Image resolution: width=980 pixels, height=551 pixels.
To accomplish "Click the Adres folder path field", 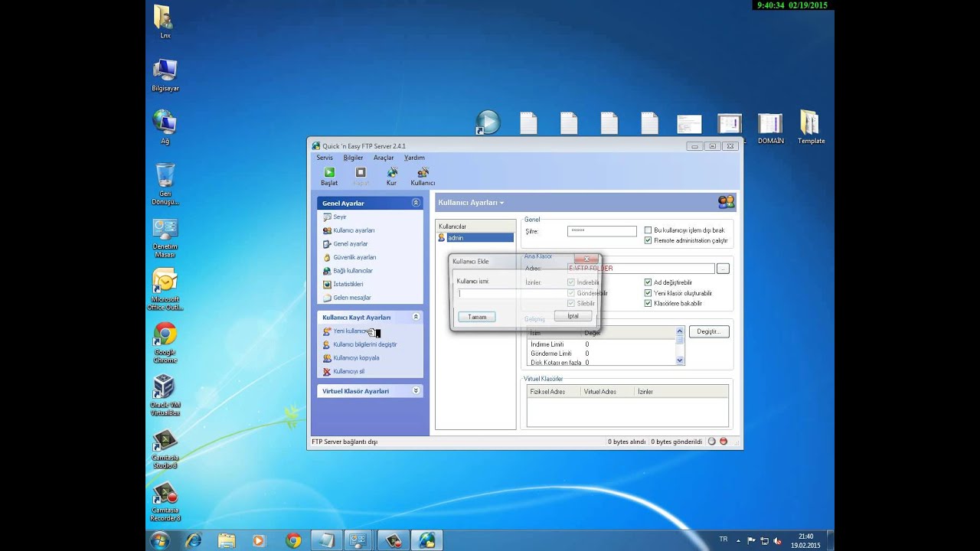I will 641,269.
